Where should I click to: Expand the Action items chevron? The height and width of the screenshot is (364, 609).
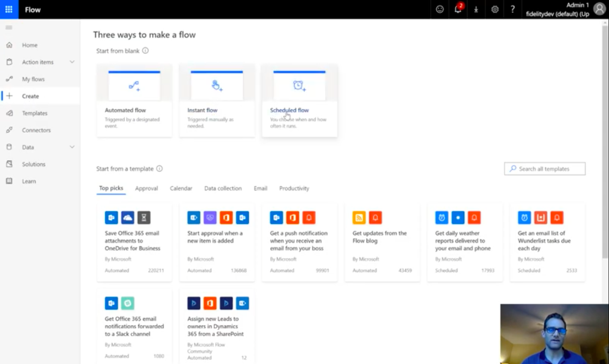[x=72, y=62]
